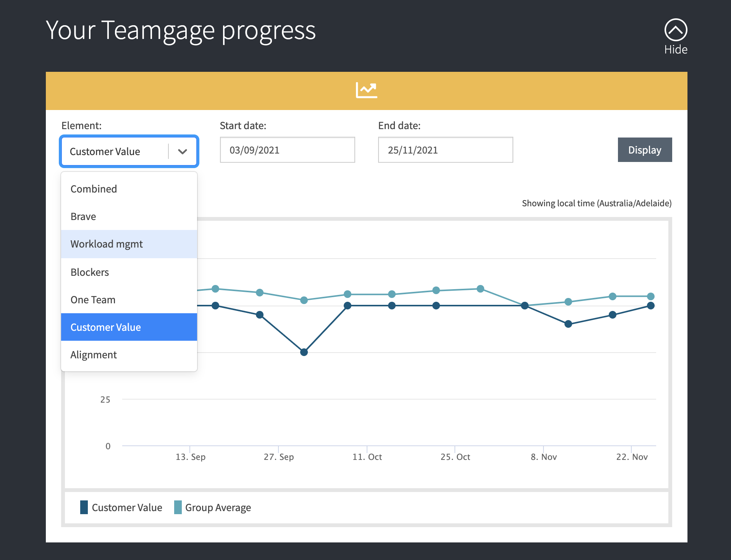The height and width of the screenshot is (560, 731).
Task: Toggle Customer Value legend swatch
Action: (x=84, y=507)
